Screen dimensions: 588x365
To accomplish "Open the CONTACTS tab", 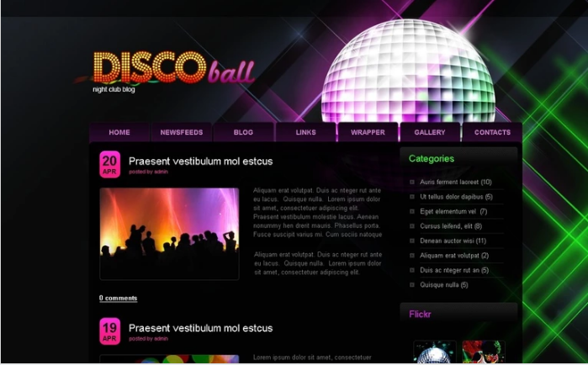I will 492,132.
